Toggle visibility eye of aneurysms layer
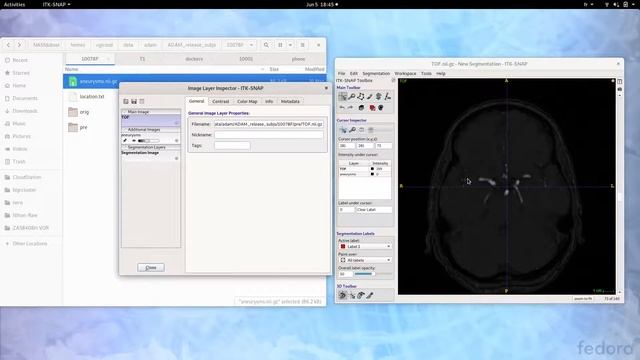640x360 pixels. pyautogui.click(x=133, y=141)
